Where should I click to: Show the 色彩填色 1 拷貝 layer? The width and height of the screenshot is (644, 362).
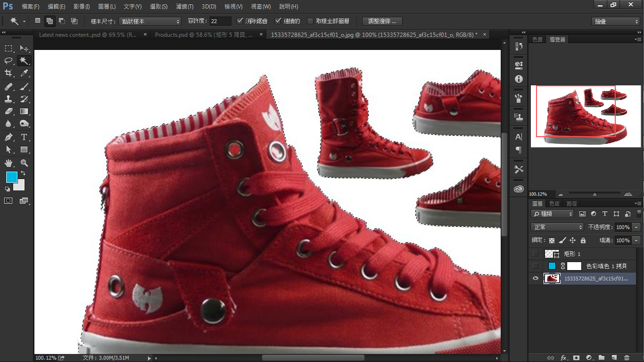pos(535,266)
